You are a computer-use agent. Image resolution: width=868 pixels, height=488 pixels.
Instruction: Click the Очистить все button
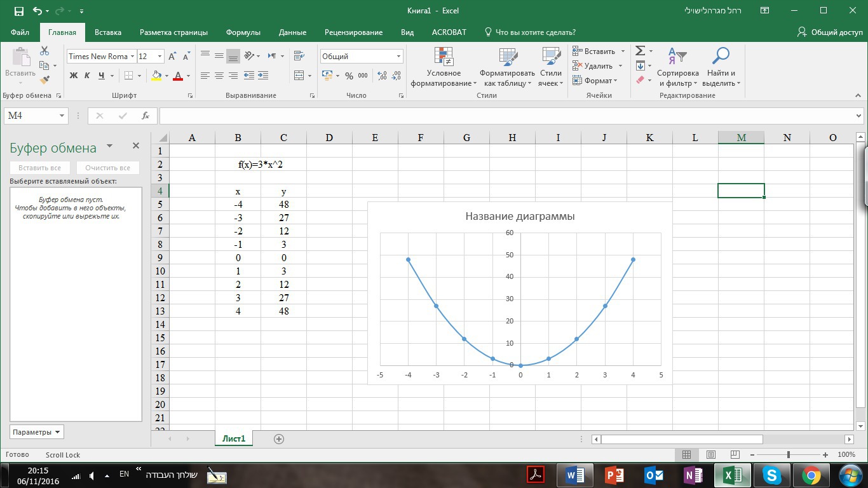click(x=107, y=168)
